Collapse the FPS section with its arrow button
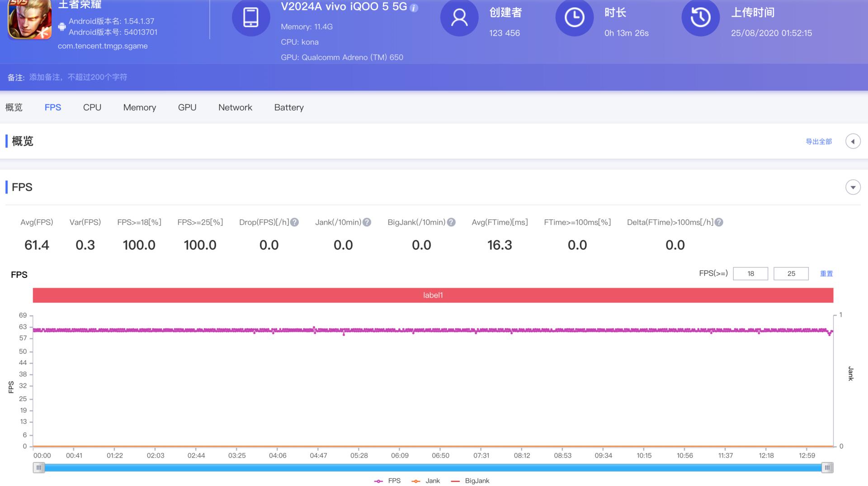 point(853,187)
